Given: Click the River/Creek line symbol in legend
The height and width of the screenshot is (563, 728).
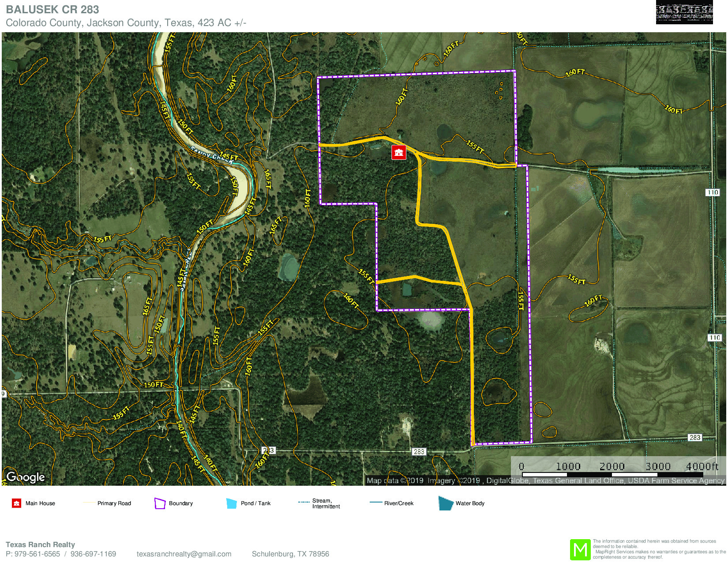Looking at the screenshot, I should 375,503.
